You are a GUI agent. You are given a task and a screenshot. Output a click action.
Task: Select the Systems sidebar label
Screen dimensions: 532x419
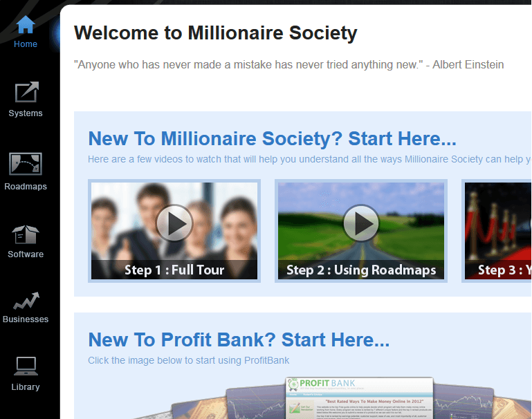(26, 113)
